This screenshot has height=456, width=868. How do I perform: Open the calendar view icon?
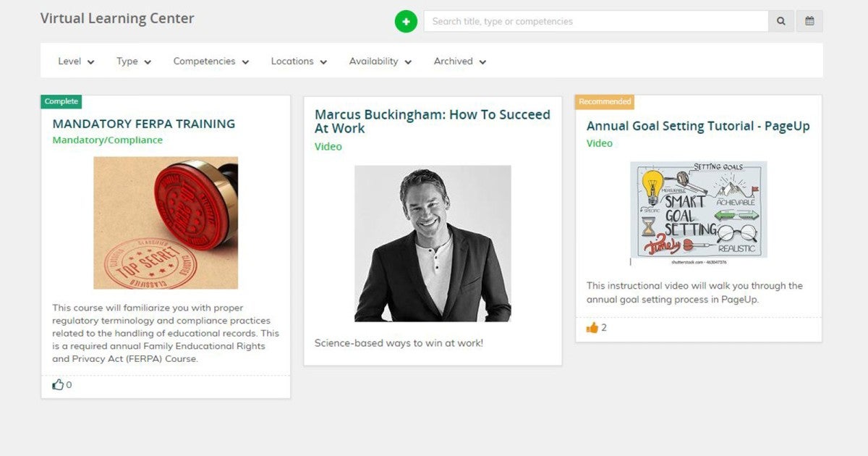(809, 22)
